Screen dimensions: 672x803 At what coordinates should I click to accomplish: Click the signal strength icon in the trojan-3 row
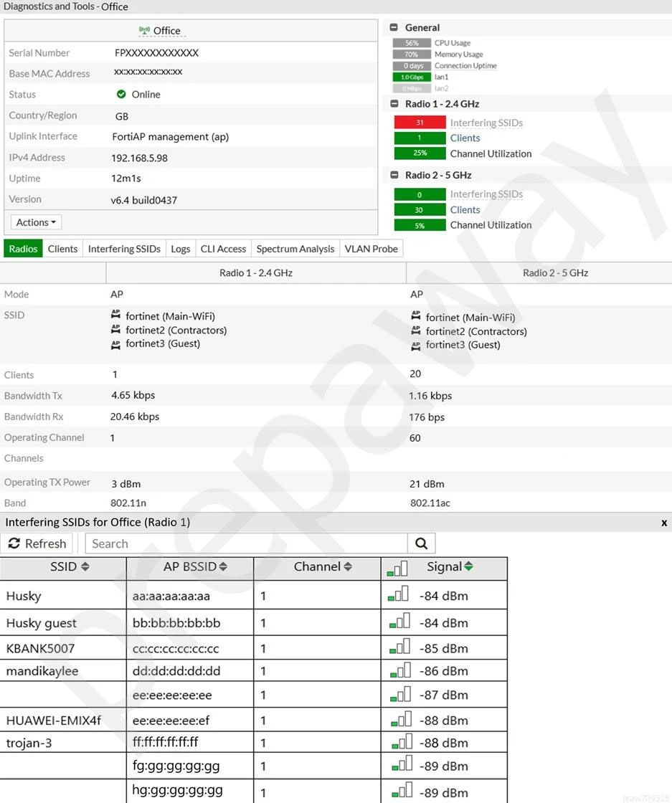[x=402, y=742]
